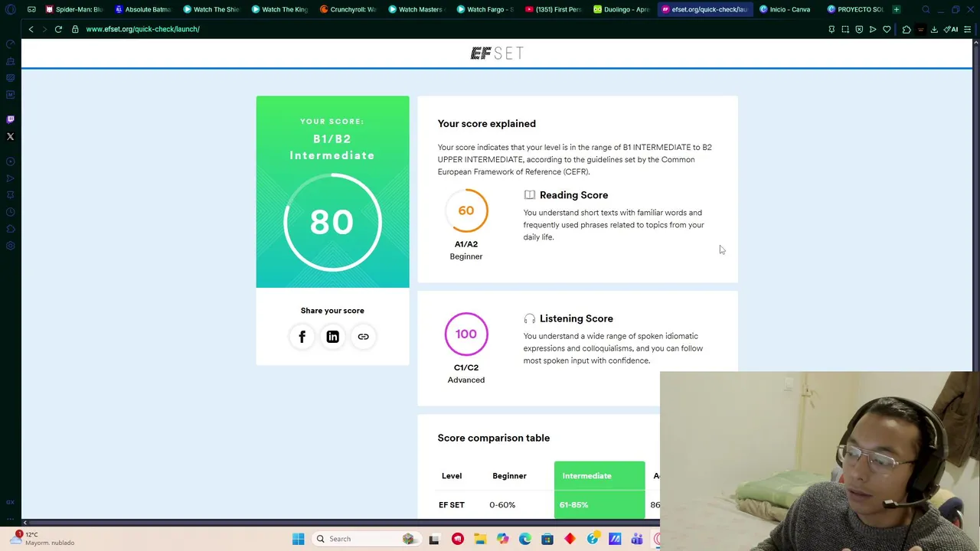Open Microsoft Store from taskbar
This screenshot has width=980, height=551.
click(x=547, y=539)
